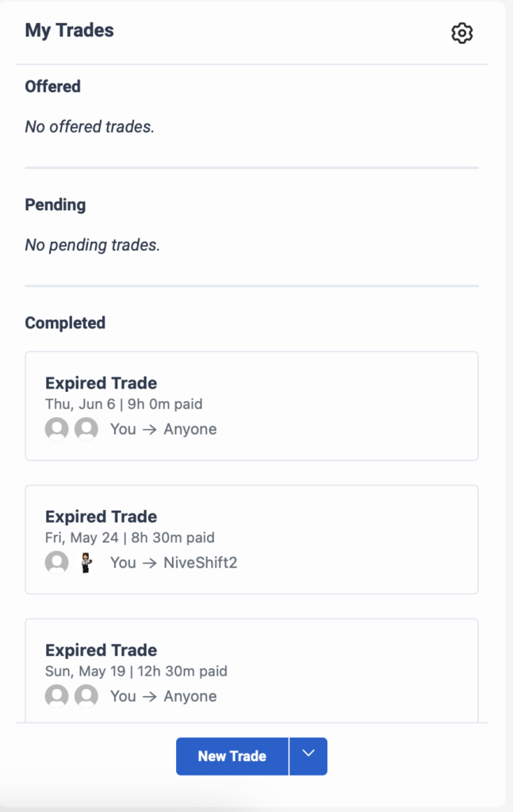Expand the New Trade dropdown arrow
Screen dimensions: 513x812
pos(308,756)
